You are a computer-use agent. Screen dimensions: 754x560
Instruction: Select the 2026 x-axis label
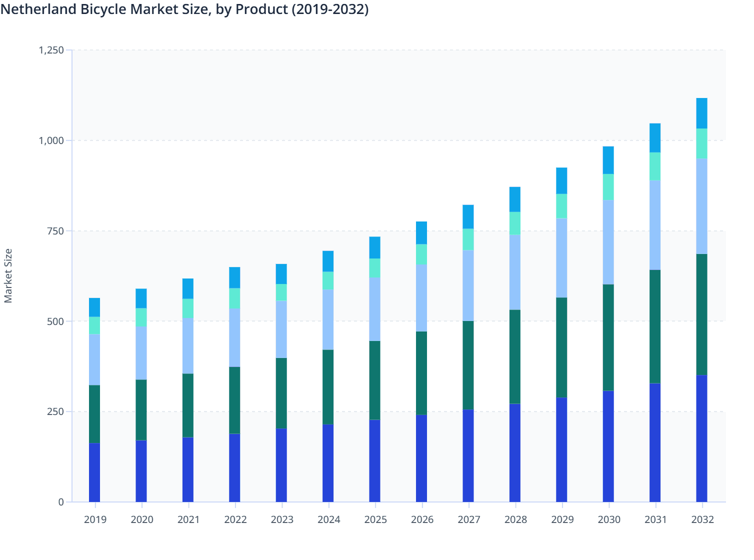coord(421,519)
